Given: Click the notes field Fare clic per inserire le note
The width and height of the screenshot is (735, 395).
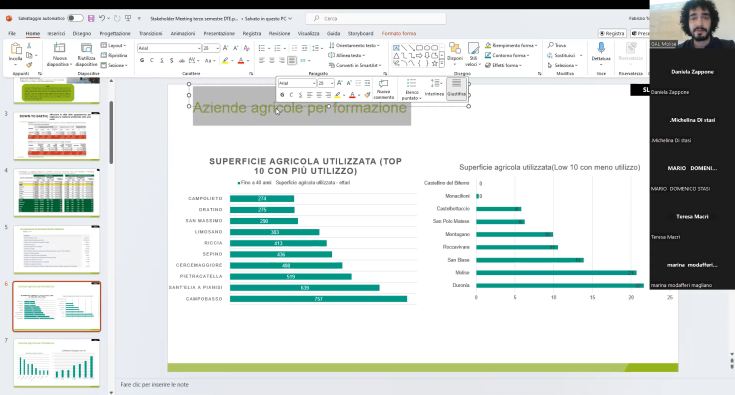Looking at the screenshot, I should click(x=155, y=385).
